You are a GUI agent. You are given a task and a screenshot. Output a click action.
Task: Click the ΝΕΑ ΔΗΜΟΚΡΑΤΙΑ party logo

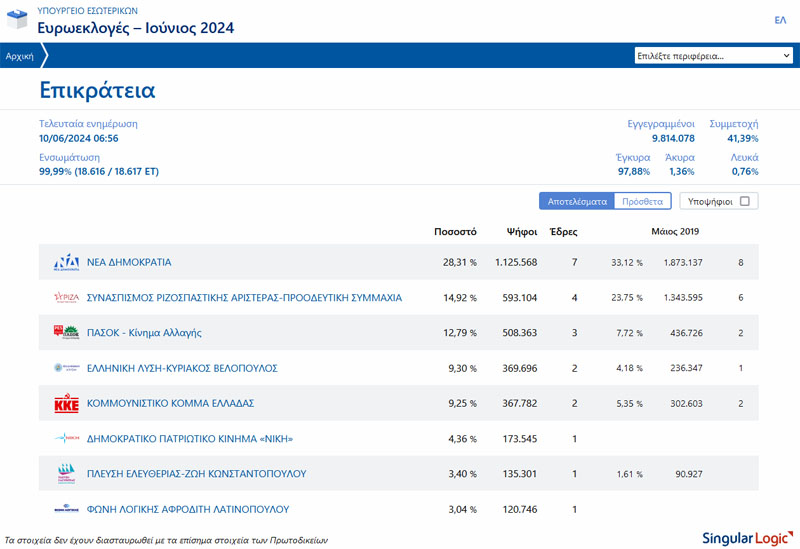(66, 262)
